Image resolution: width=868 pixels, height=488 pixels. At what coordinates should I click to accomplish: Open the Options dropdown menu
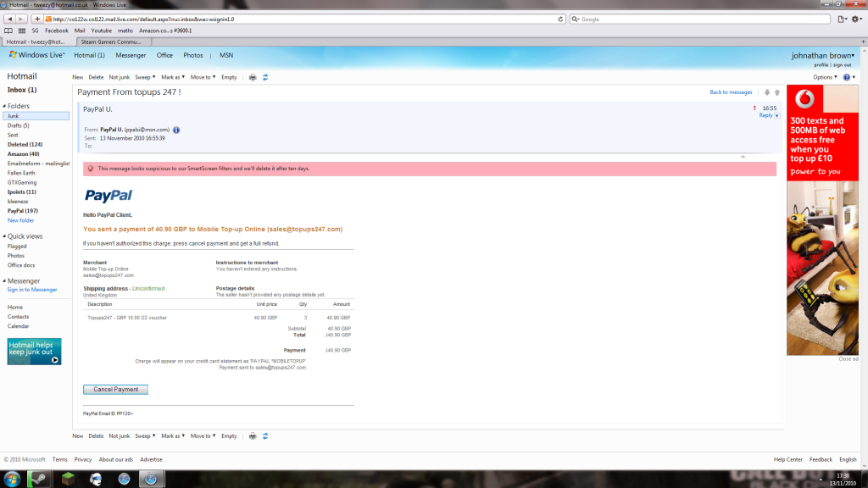pyautogui.click(x=825, y=77)
